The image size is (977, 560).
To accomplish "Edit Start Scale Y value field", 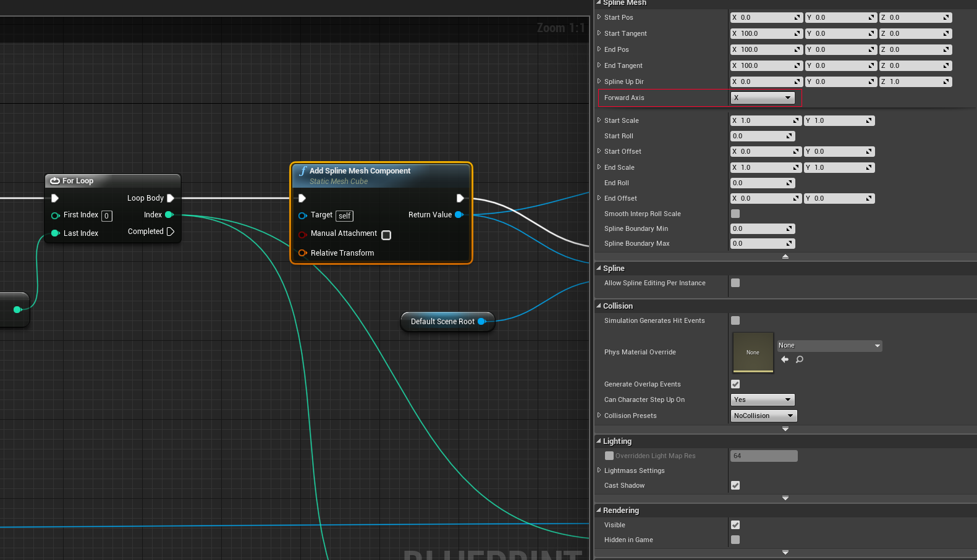I will [840, 120].
